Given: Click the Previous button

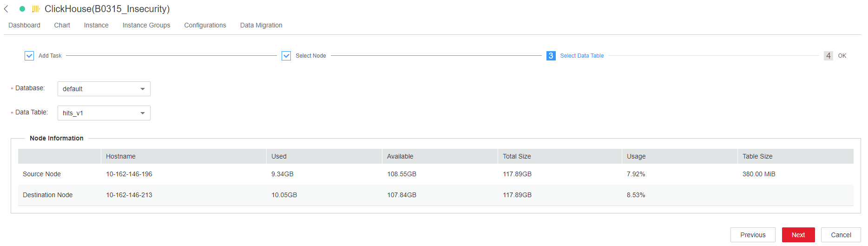Looking at the screenshot, I should click(753, 235).
